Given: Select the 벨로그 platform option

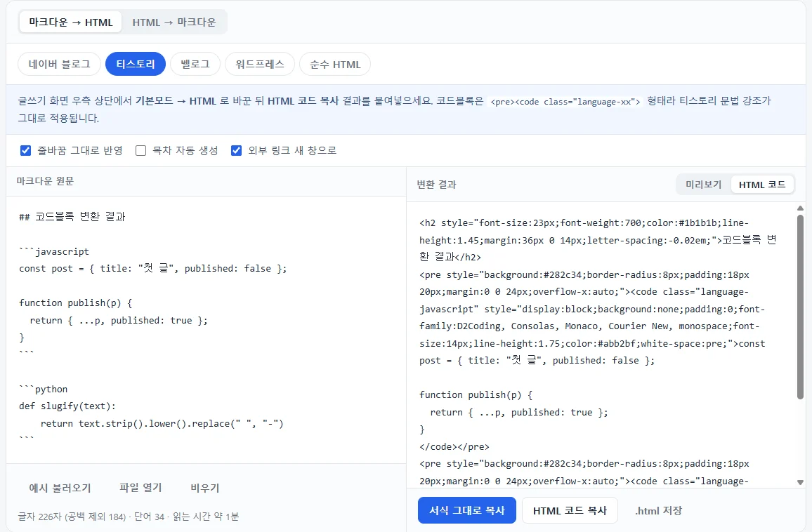Looking at the screenshot, I should tap(195, 64).
